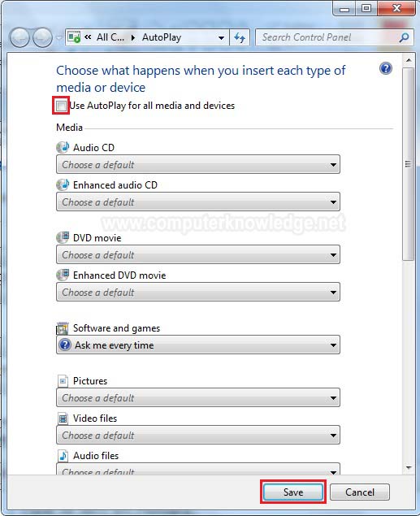Click the Search Control Panel field
Image resolution: width=420 pixels, height=516 pixels.
tap(329, 37)
